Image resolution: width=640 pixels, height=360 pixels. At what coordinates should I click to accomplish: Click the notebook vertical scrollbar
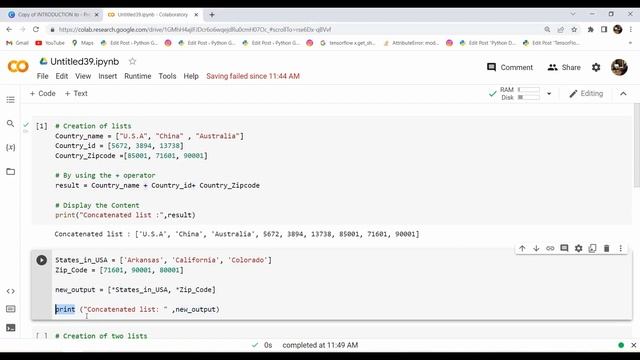coord(636,145)
